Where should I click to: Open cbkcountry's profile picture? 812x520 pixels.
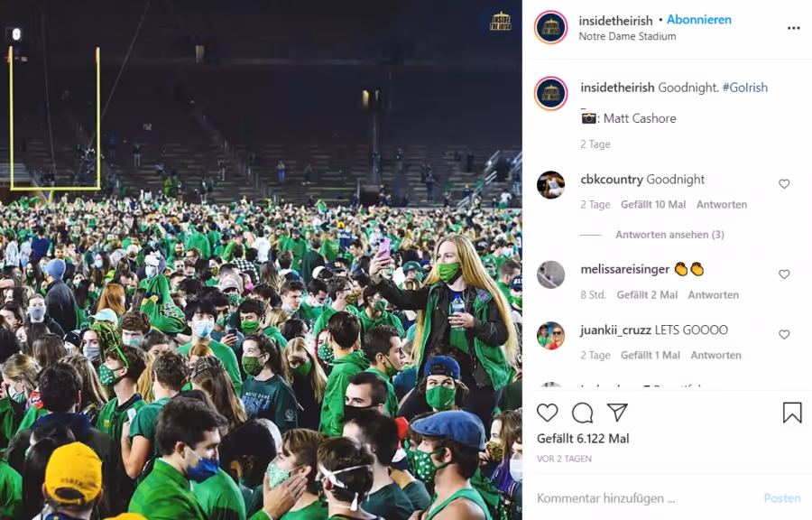point(550,185)
